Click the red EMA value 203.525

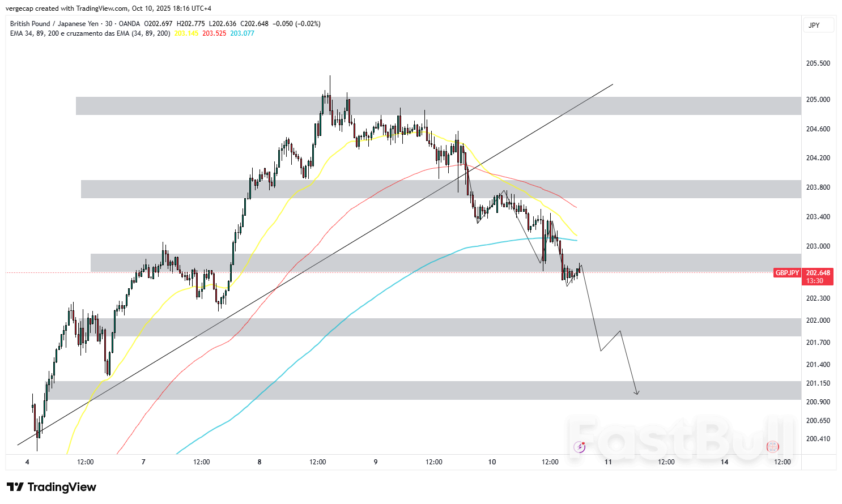pos(214,33)
